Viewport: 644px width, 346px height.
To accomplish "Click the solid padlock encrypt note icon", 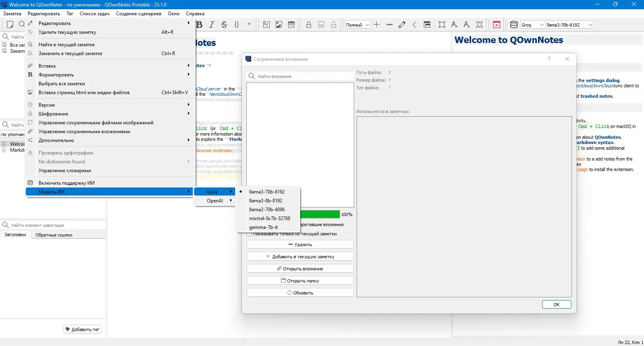I will pos(309,25).
